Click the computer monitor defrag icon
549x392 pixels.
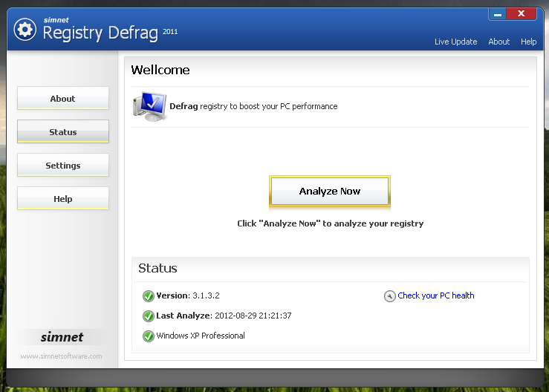[149, 105]
